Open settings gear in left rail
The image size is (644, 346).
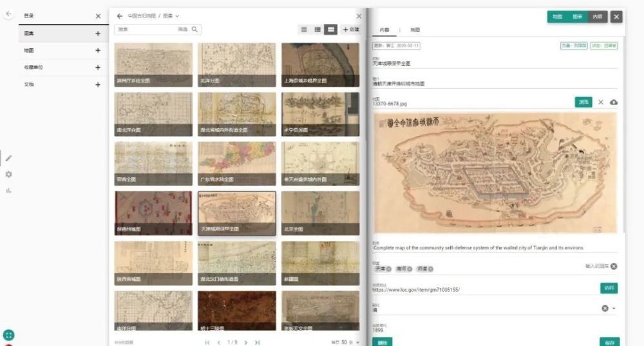8,175
